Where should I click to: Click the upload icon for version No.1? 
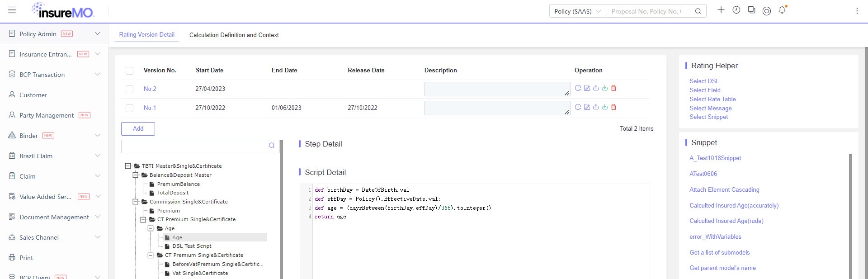(596, 107)
